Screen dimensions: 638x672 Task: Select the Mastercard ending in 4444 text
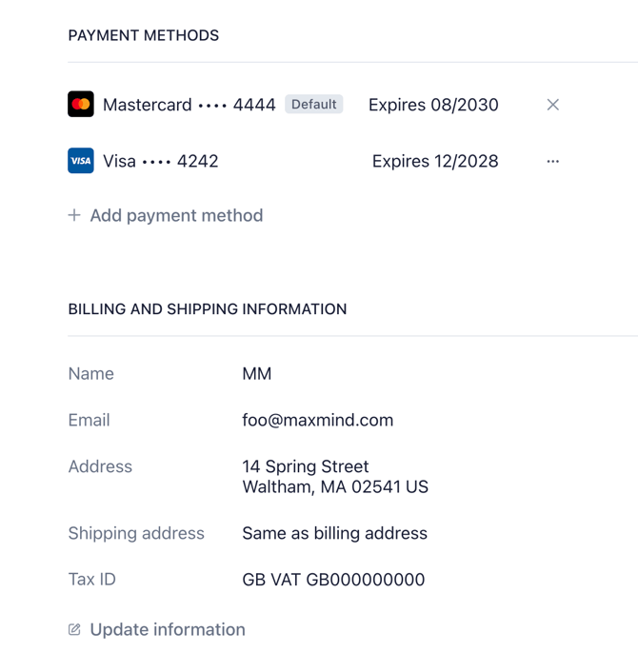pyautogui.click(x=189, y=105)
